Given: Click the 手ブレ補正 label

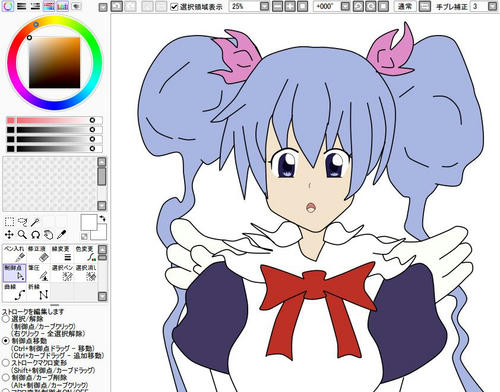Looking at the screenshot, I should coord(451,7).
